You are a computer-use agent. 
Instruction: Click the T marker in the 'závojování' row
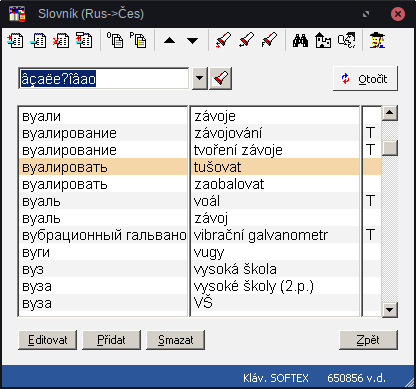click(x=370, y=133)
